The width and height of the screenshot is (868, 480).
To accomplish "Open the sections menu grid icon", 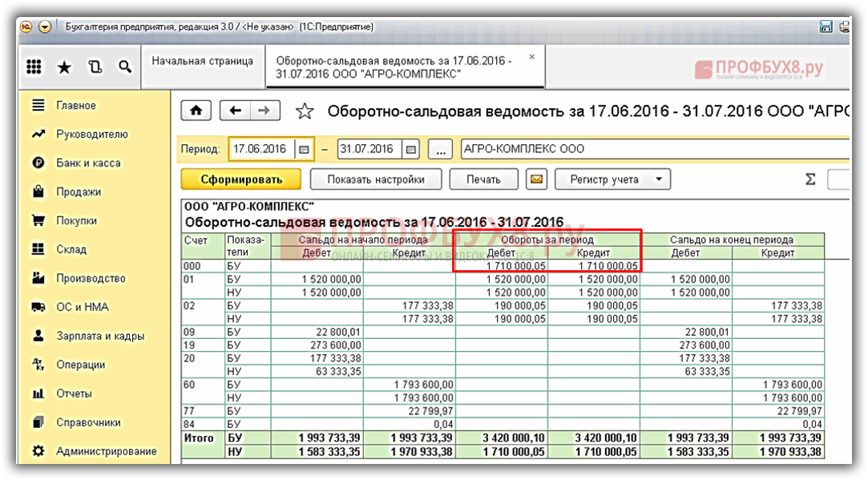I will point(34,68).
